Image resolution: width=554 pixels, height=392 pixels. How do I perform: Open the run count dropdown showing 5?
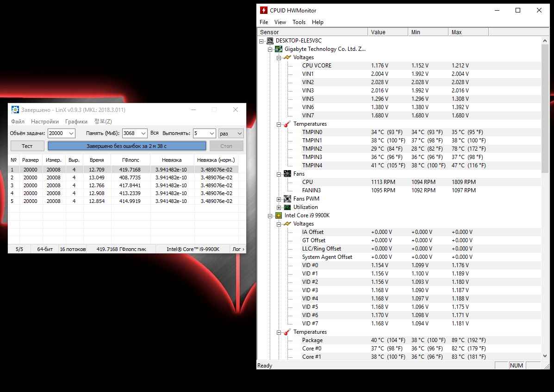(212, 134)
